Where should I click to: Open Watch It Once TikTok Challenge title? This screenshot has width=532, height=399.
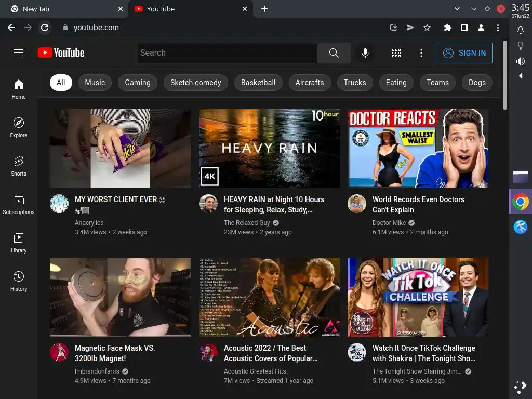click(x=424, y=353)
